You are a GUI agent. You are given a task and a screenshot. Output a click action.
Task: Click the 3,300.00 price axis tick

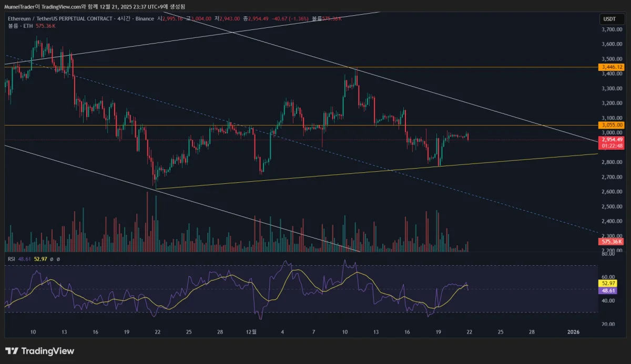(612, 88)
